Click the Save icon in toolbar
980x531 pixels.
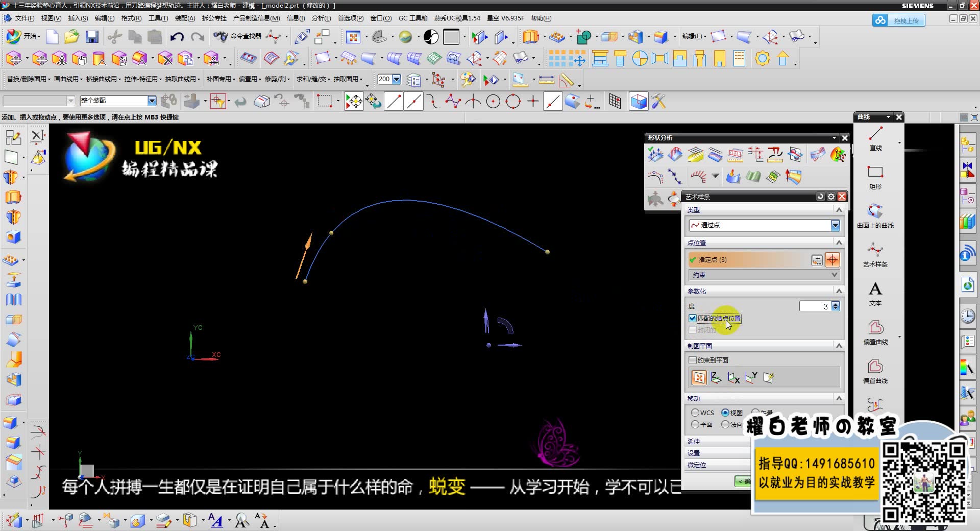pyautogui.click(x=92, y=37)
